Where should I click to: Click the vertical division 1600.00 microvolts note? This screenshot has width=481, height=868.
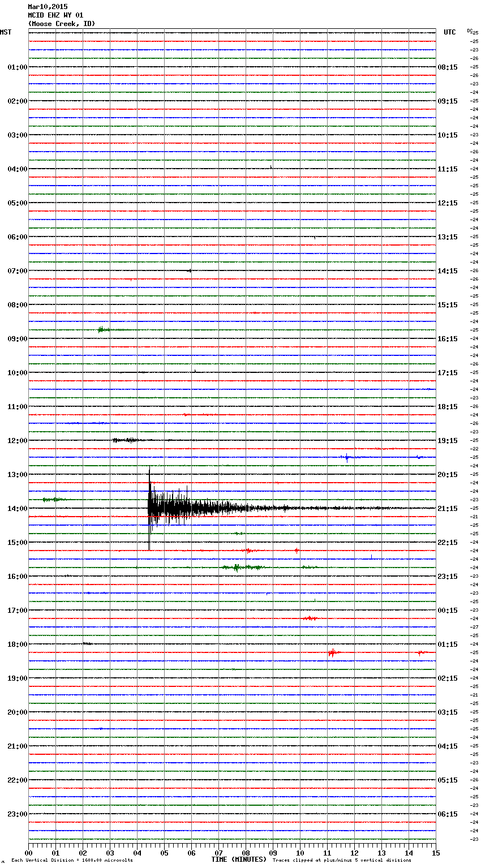[x=72, y=861]
